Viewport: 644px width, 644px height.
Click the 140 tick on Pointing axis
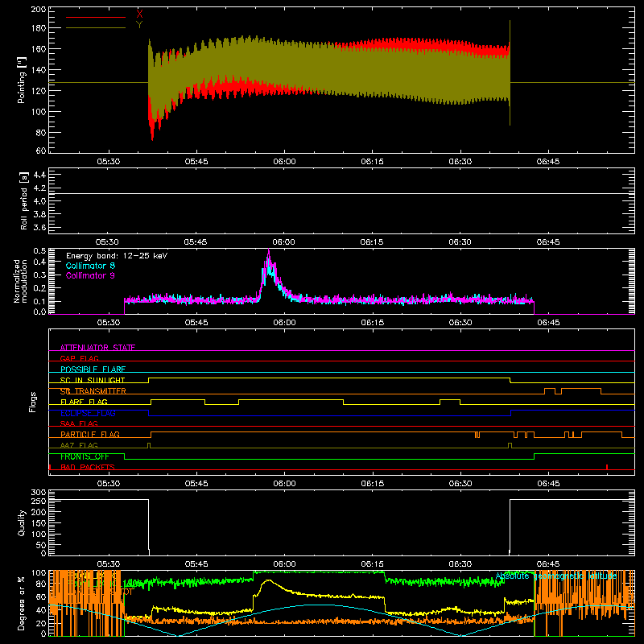[39, 70]
